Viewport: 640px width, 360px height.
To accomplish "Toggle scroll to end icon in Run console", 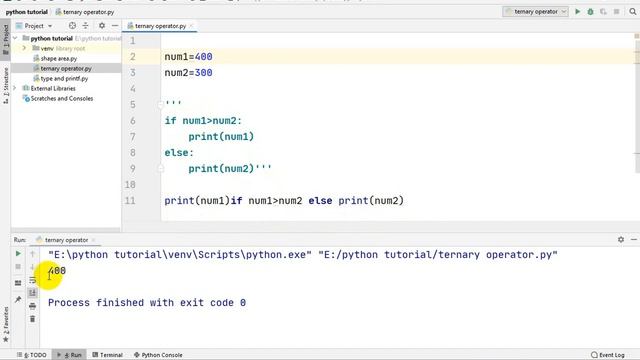I will coord(33,293).
